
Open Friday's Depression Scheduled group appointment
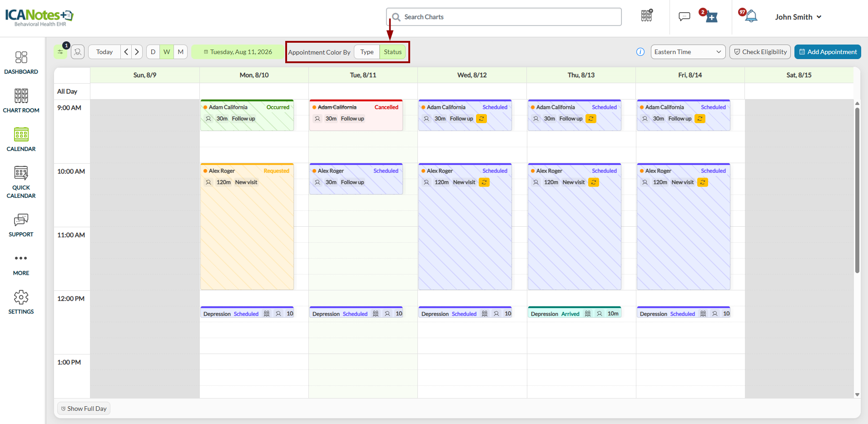[x=684, y=312]
